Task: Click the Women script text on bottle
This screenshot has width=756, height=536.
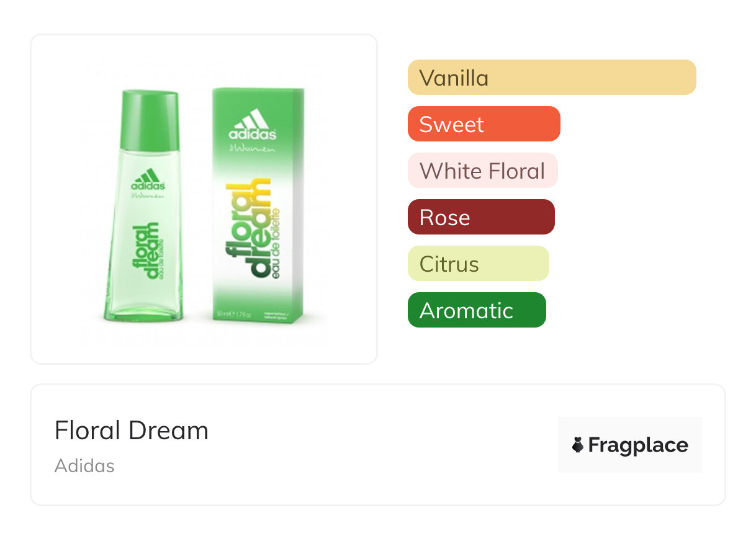Action: [x=149, y=196]
